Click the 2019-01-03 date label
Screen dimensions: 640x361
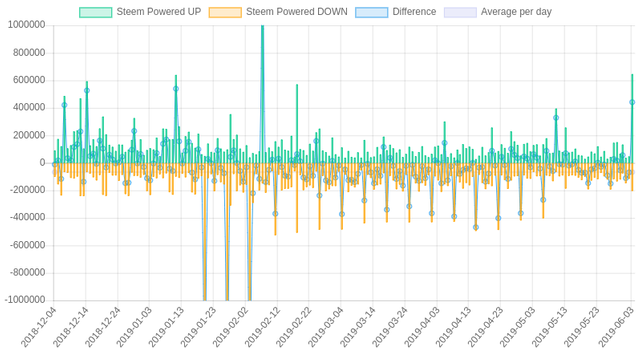coord(134,327)
